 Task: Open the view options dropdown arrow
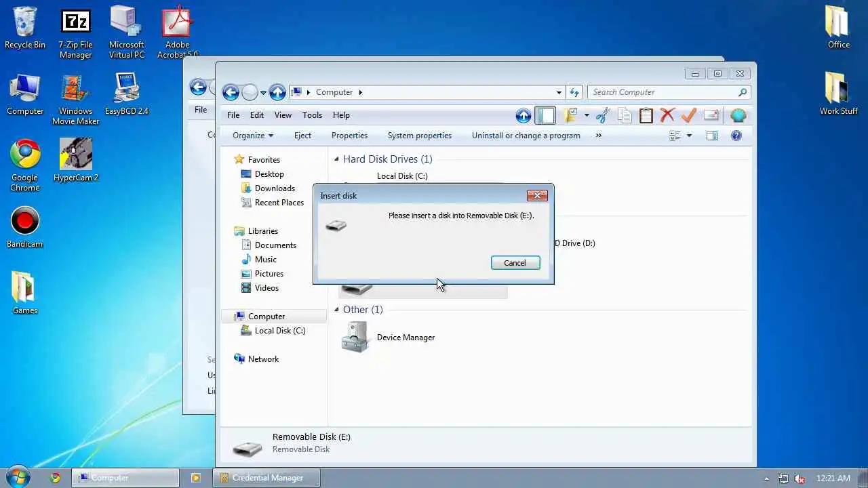click(689, 136)
